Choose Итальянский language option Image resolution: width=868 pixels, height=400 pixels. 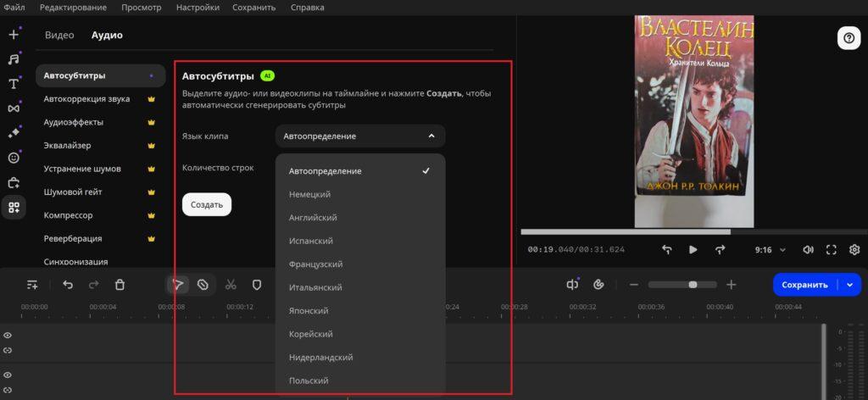coord(359,287)
